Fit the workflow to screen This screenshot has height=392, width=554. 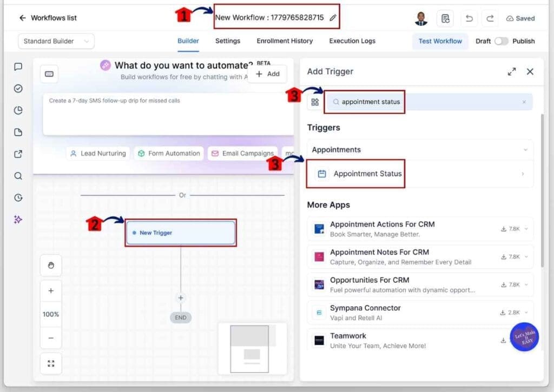point(51,363)
